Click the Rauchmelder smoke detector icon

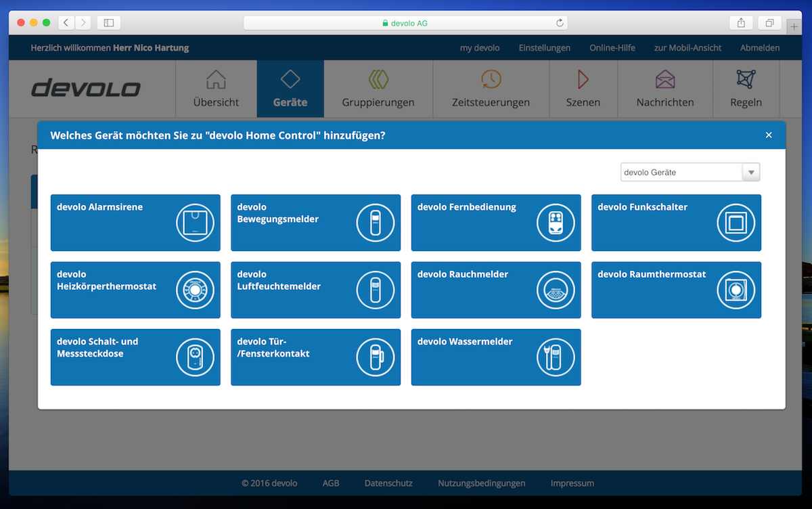556,290
